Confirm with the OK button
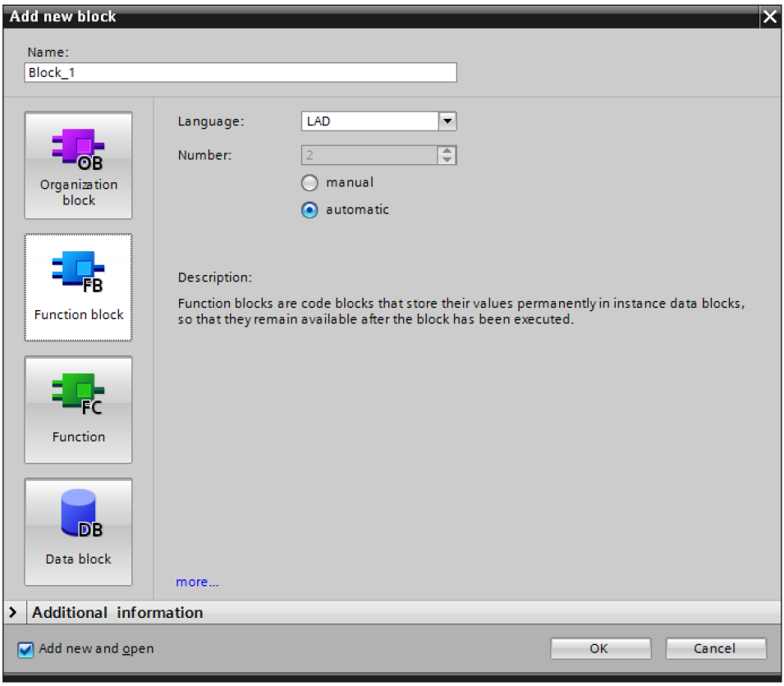Viewport: 784px width, 686px height. pos(599,648)
